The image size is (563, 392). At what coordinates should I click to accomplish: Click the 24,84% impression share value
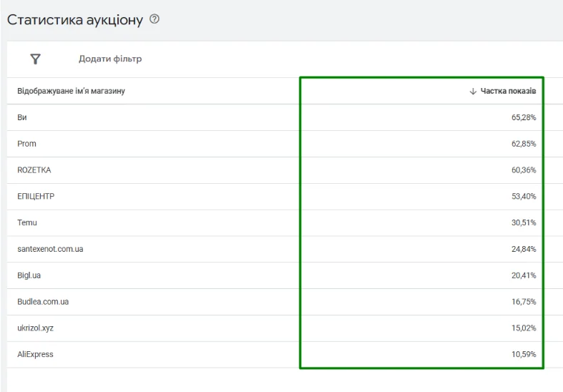point(524,249)
